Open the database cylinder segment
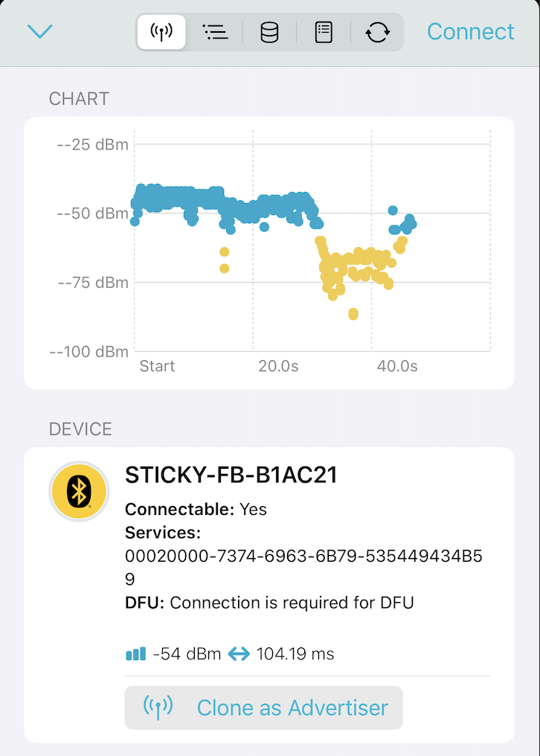 click(269, 32)
